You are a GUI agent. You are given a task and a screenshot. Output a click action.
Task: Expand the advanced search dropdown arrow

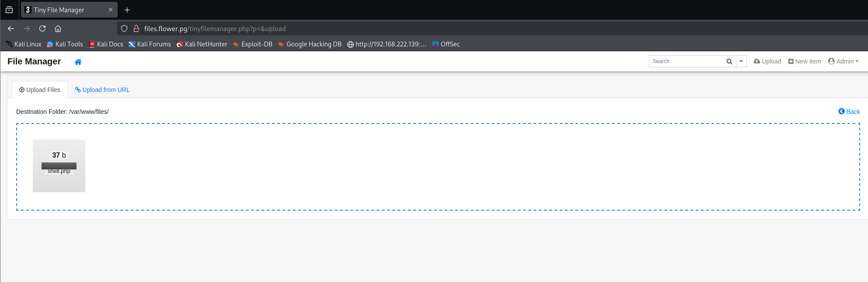[741, 61]
